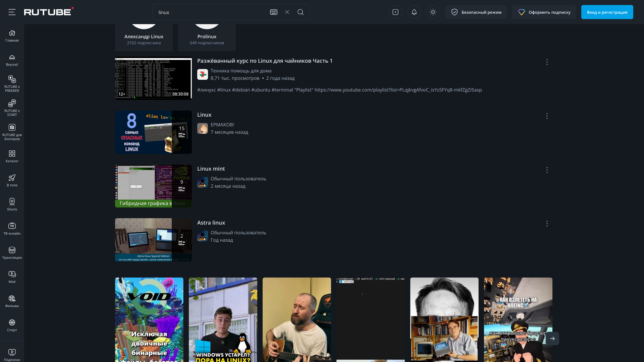This screenshot has height=362, width=644.
Task: Open the 8 самых опасных команд playlist thumbnail
Action: [153, 132]
